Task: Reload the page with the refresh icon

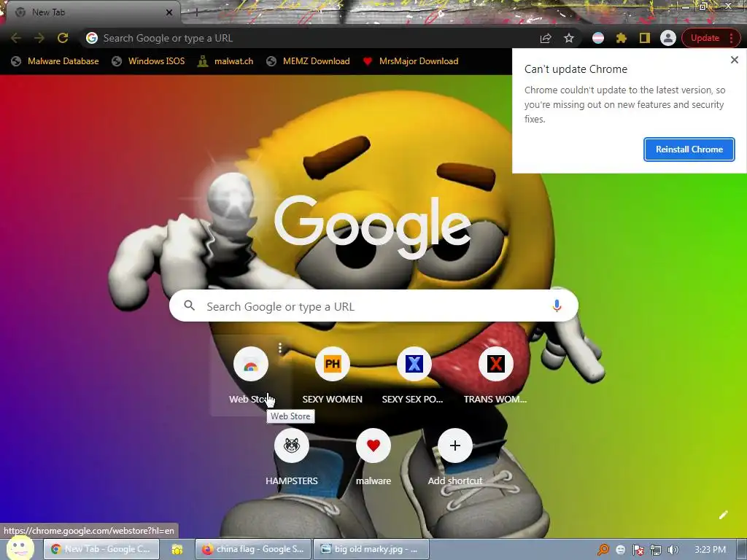Action: [x=63, y=38]
